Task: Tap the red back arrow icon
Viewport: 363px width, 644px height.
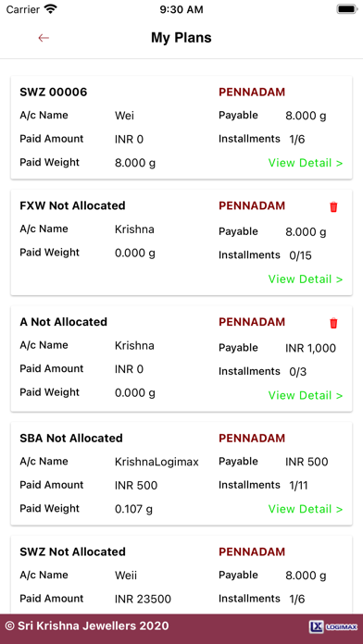Action: pyautogui.click(x=44, y=38)
